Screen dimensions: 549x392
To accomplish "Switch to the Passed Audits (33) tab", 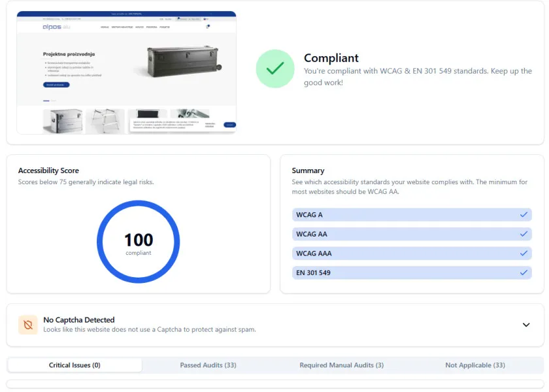I will click(208, 365).
